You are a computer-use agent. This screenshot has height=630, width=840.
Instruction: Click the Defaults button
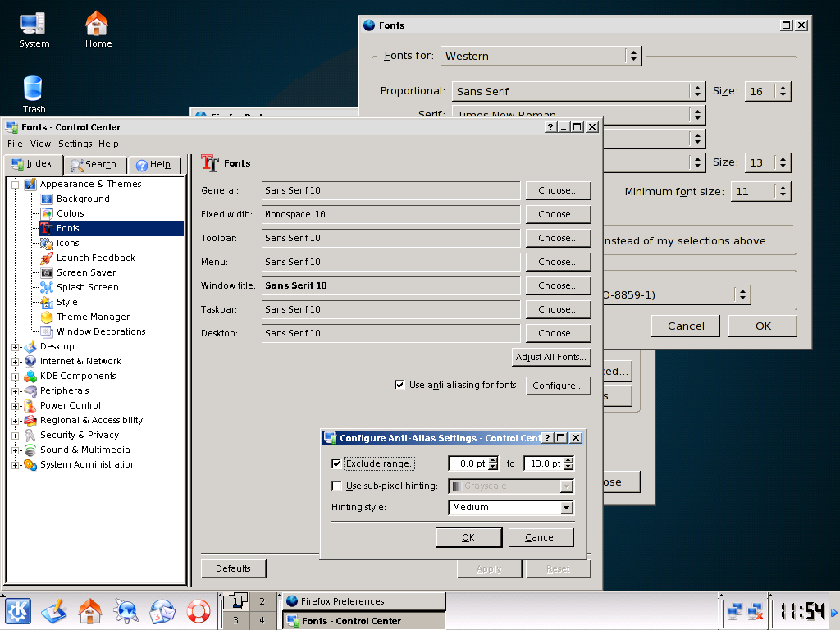233,569
